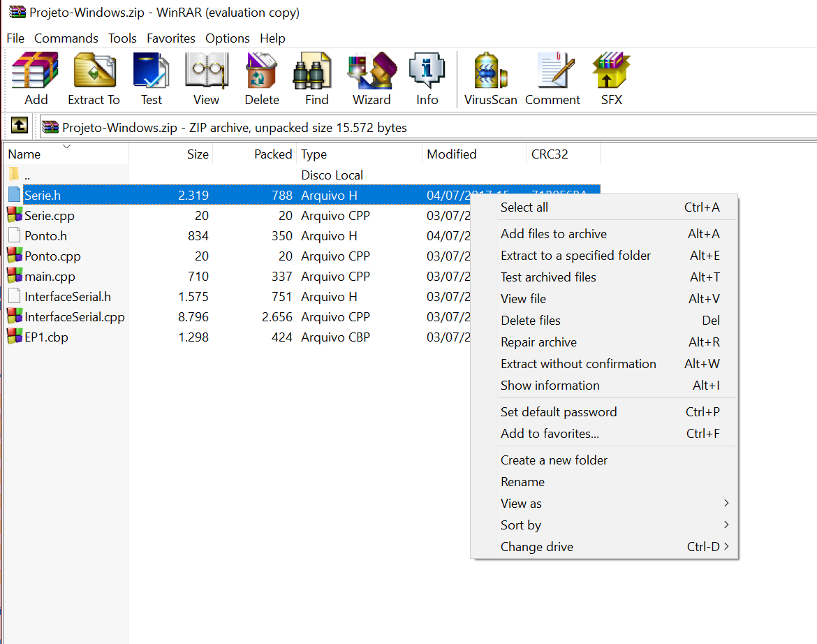
Task: Sort by the Name column header
Action: [x=66, y=154]
